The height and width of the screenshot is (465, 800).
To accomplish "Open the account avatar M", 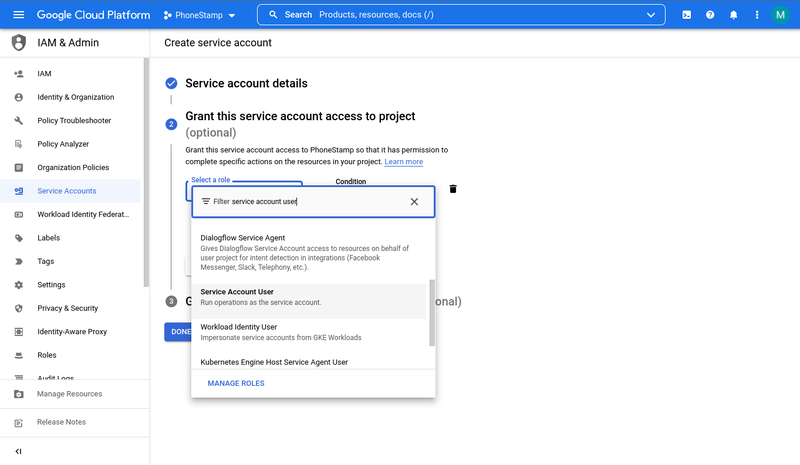I will click(780, 15).
